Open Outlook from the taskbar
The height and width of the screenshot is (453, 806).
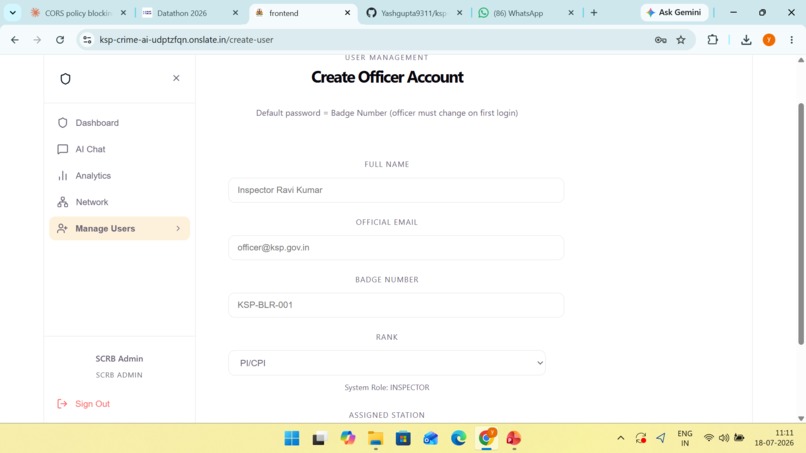[x=431, y=438]
